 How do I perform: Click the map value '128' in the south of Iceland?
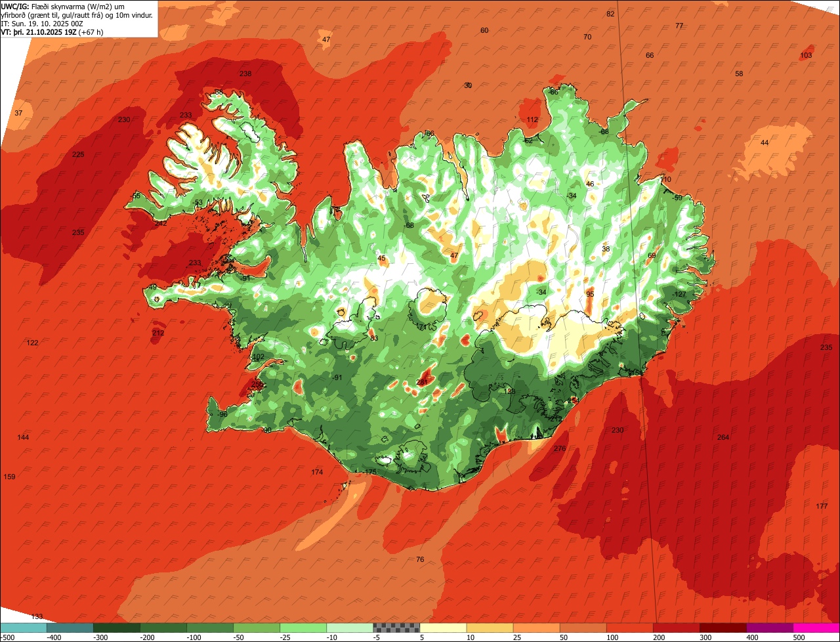coord(509,392)
